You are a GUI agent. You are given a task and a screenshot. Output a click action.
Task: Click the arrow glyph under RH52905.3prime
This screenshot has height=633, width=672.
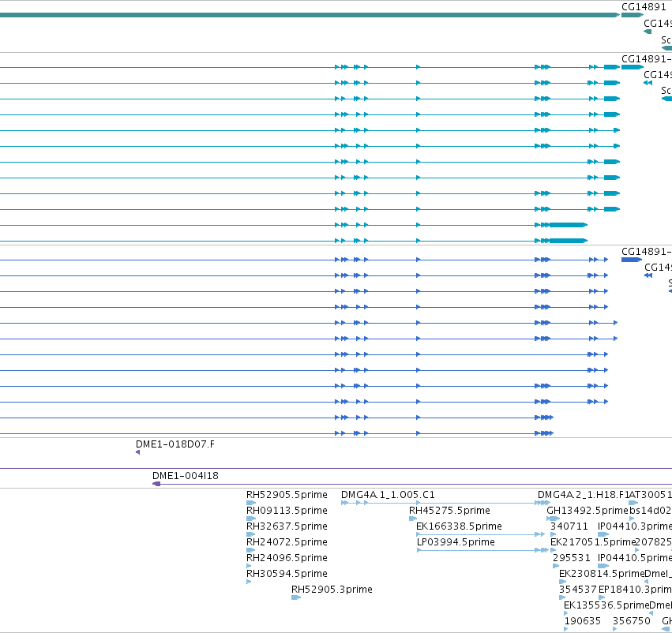(296, 597)
